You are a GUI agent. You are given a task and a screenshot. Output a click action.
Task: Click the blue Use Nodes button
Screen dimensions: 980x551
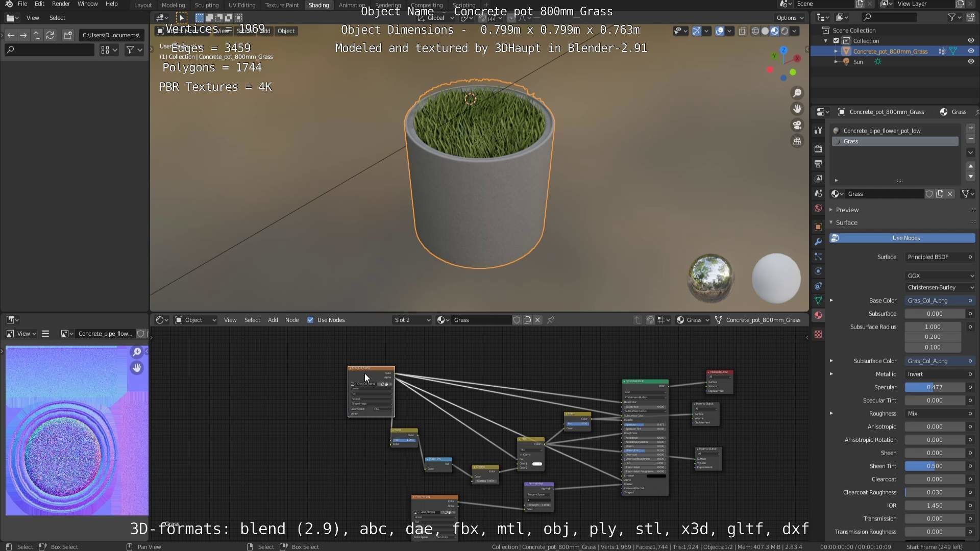902,238
